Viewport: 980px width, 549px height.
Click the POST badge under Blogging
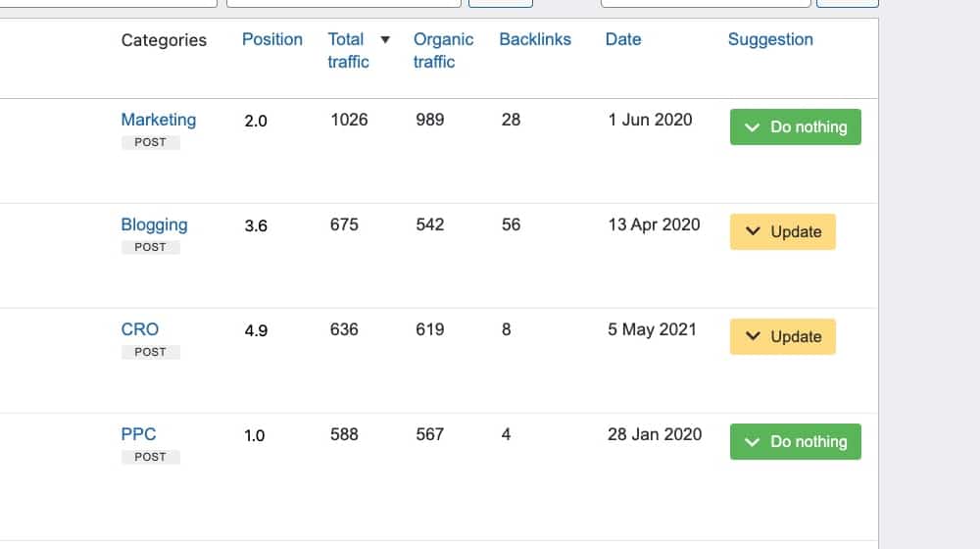click(x=150, y=247)
